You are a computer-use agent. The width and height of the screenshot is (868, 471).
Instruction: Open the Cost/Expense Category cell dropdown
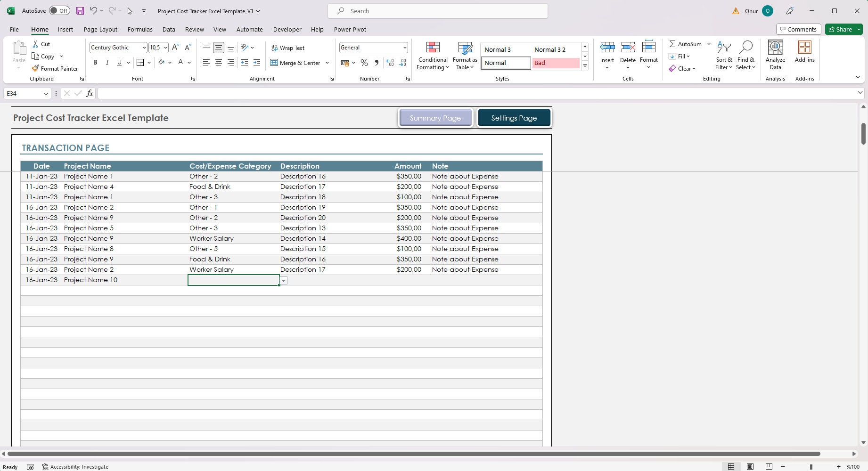pyautogui.click(x=283, y=280)
